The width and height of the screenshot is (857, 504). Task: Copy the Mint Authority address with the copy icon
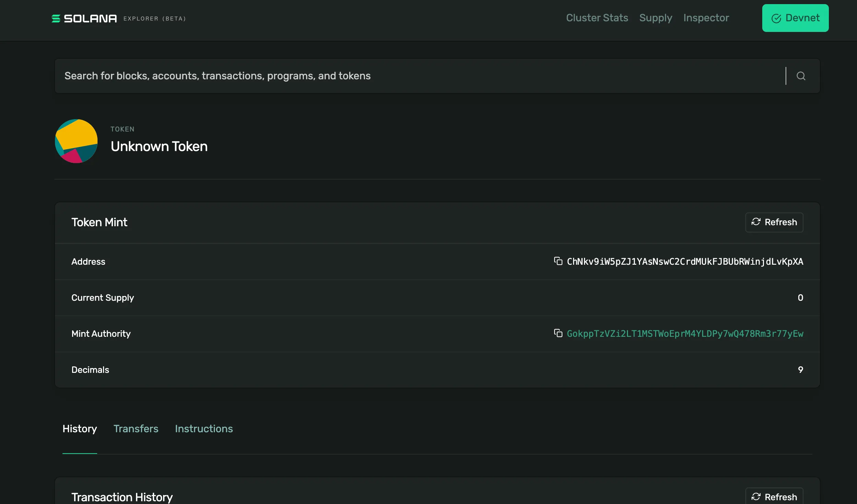558,333
